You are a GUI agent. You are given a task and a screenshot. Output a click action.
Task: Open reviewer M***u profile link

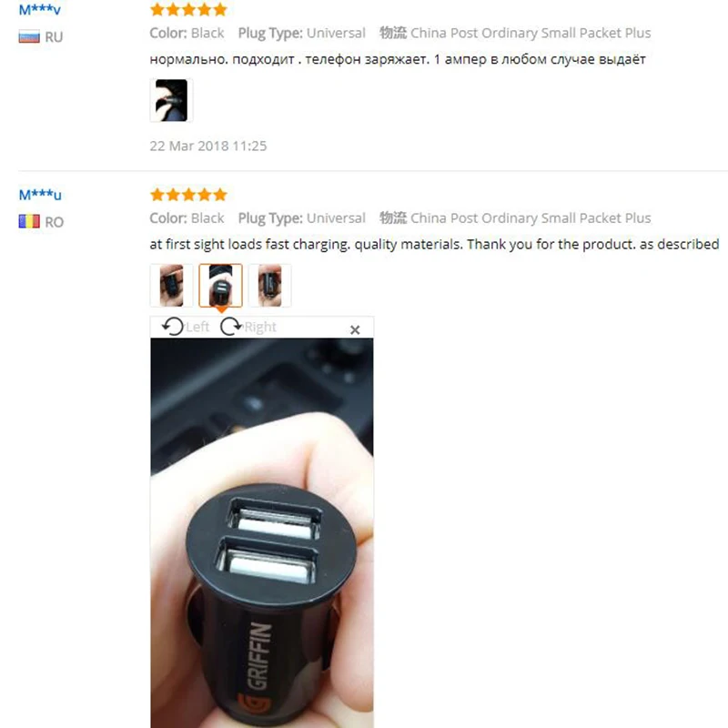40,195
